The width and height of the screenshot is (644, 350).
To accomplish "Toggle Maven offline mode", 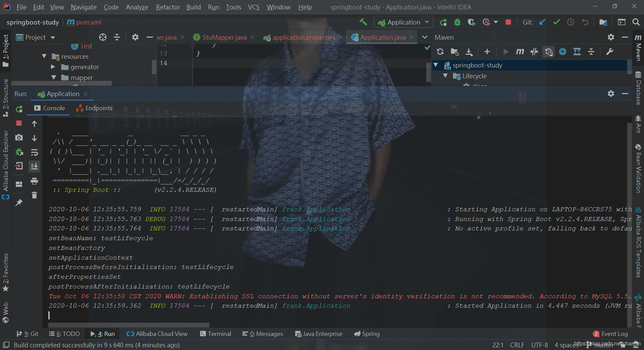I will click(534, 52).
